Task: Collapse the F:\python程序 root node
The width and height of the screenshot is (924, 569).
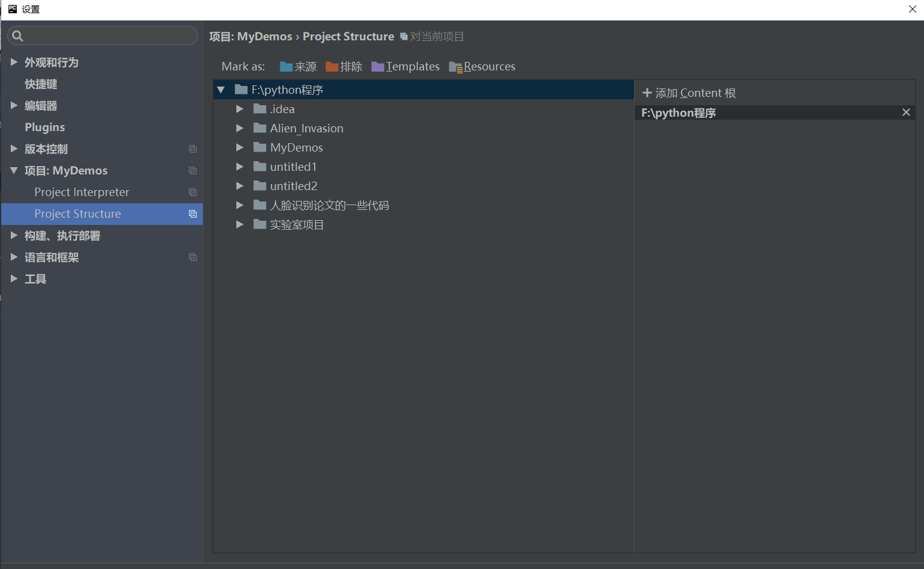Action: (x=221, y=90)
